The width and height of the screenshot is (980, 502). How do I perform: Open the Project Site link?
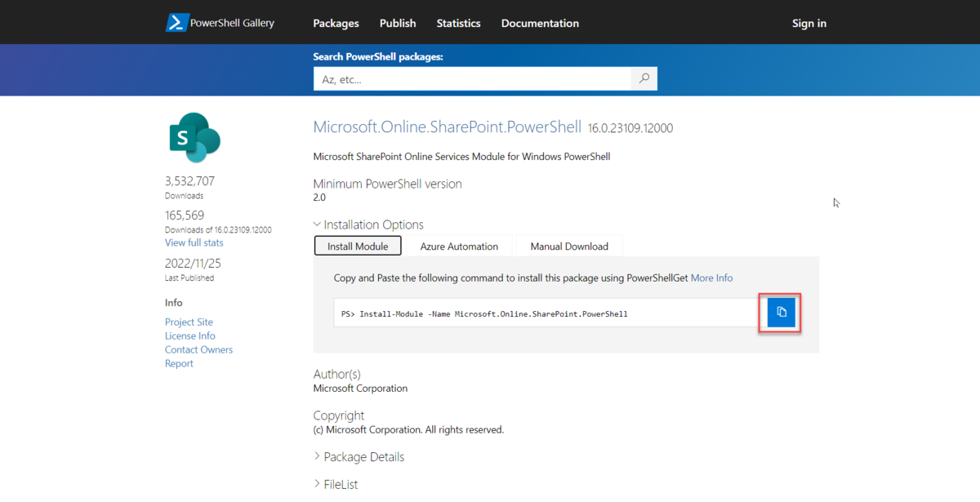(x=189, y=322)
